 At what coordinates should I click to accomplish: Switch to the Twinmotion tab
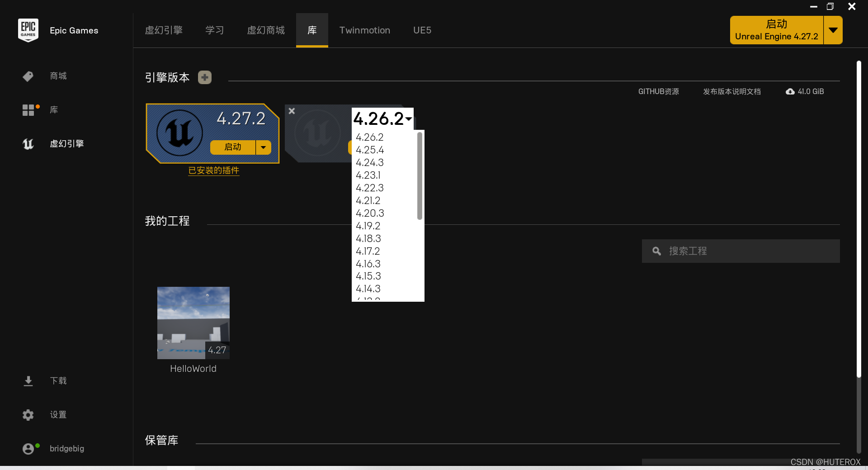point(364,30)
